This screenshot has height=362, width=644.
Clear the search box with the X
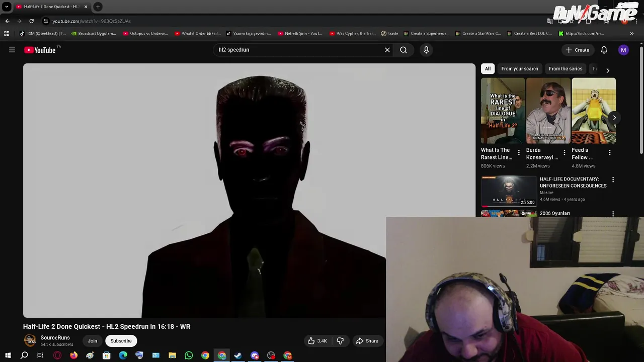coord(387,50)
